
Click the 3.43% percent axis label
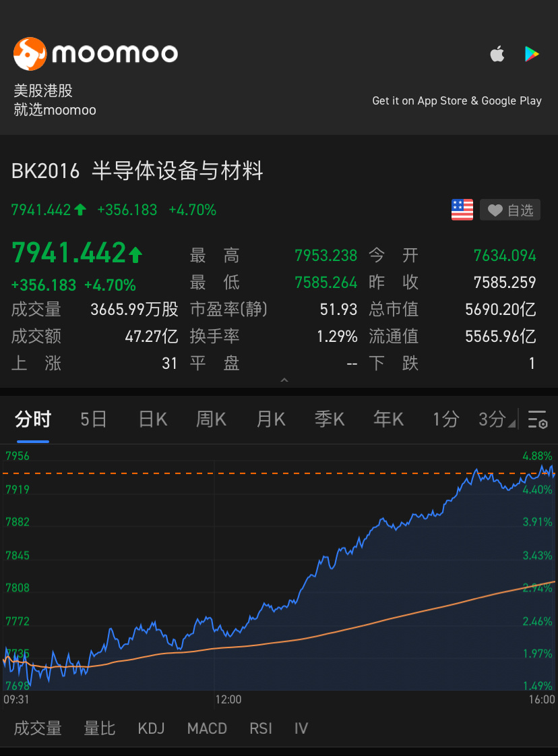coord(537,556)
